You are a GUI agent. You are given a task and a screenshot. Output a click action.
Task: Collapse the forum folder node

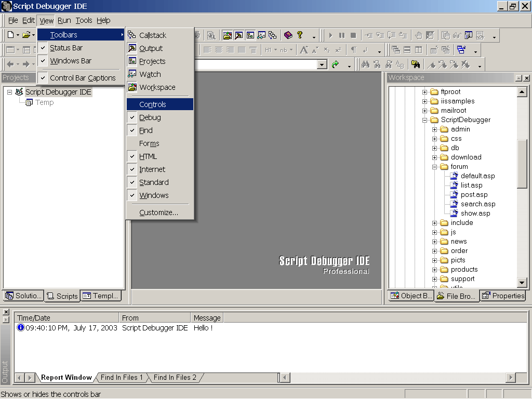coord(434,167)
